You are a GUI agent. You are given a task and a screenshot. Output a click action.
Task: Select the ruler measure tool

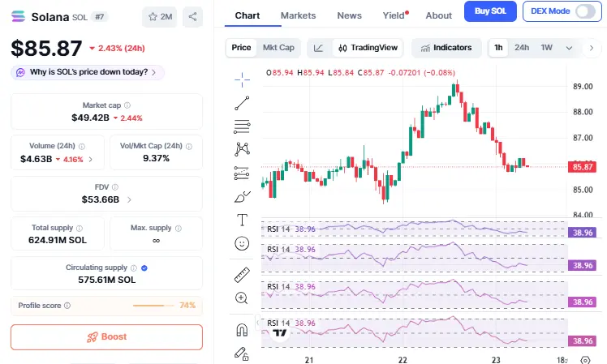point(242,274)
